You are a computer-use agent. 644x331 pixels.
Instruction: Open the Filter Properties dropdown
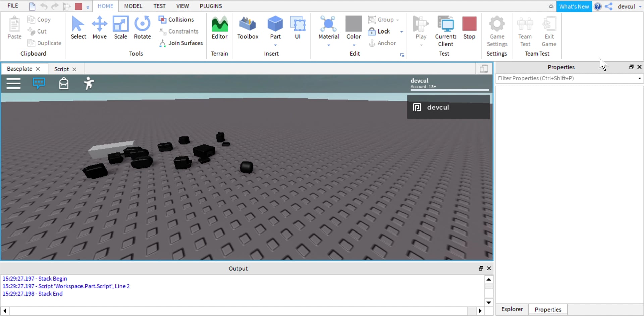[x=639, y=78]
